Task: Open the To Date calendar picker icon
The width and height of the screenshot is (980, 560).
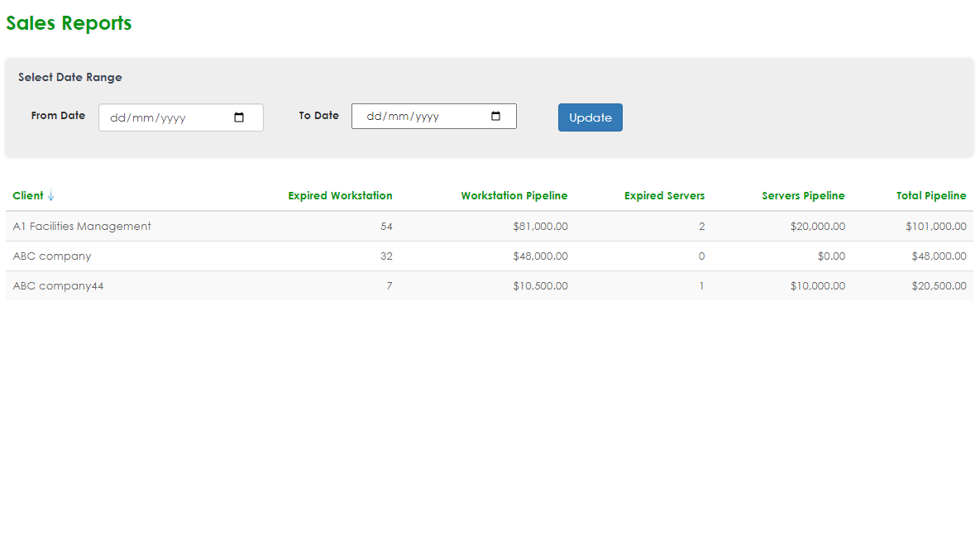Action: [496, 117]
